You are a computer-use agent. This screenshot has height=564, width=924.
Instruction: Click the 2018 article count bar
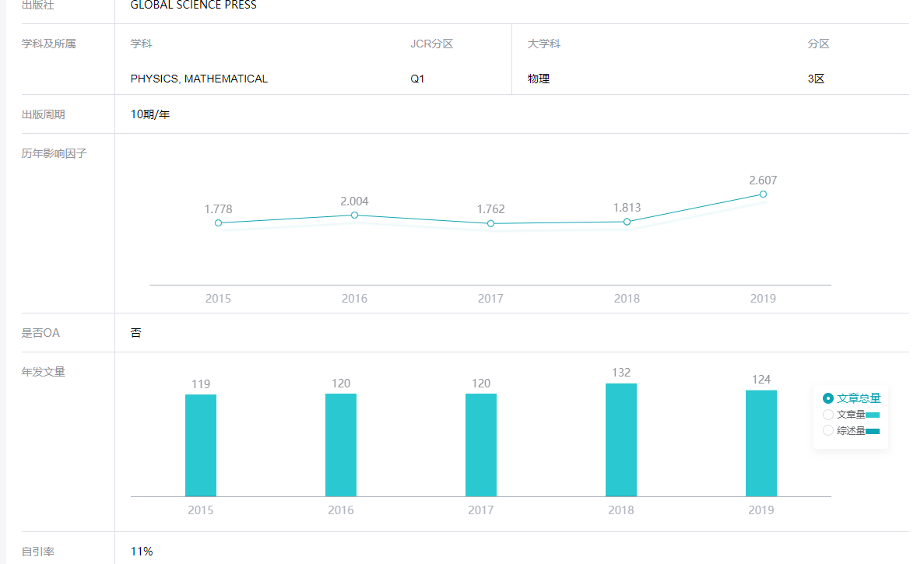point(621,440)
